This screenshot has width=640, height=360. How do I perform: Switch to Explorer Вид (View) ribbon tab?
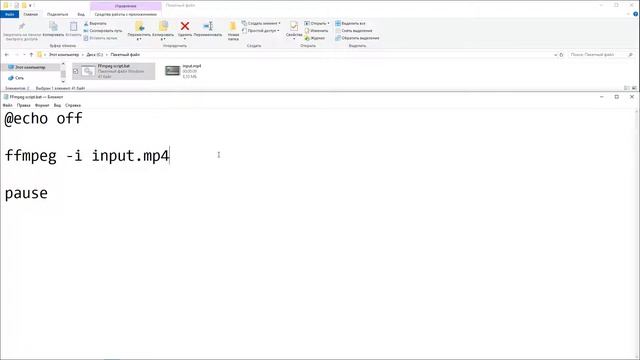point(81,14)
